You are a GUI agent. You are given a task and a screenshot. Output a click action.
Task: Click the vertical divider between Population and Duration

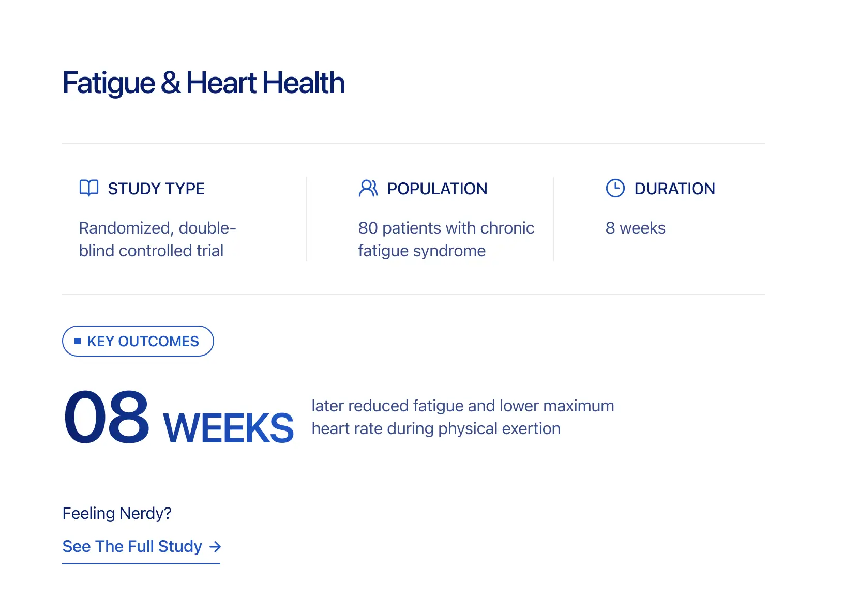coord(554,219)
